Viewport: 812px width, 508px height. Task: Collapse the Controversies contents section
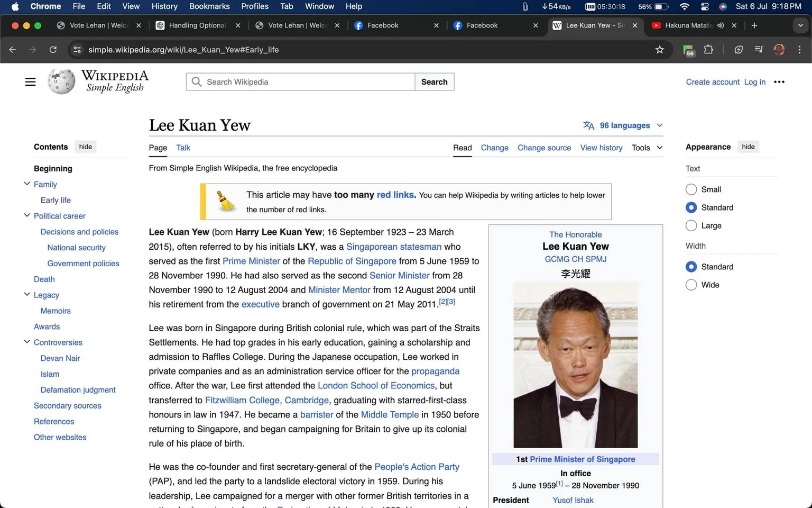tap(27, 342)
